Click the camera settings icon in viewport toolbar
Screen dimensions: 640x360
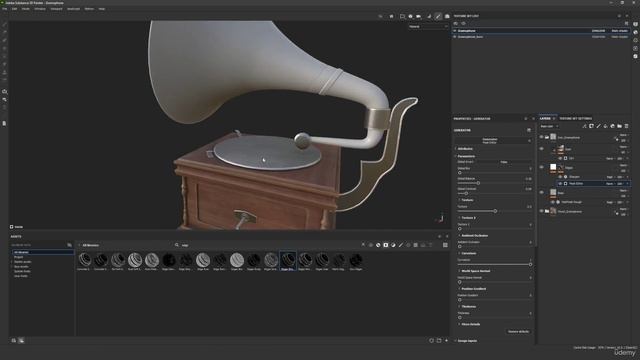click(410, 16)
